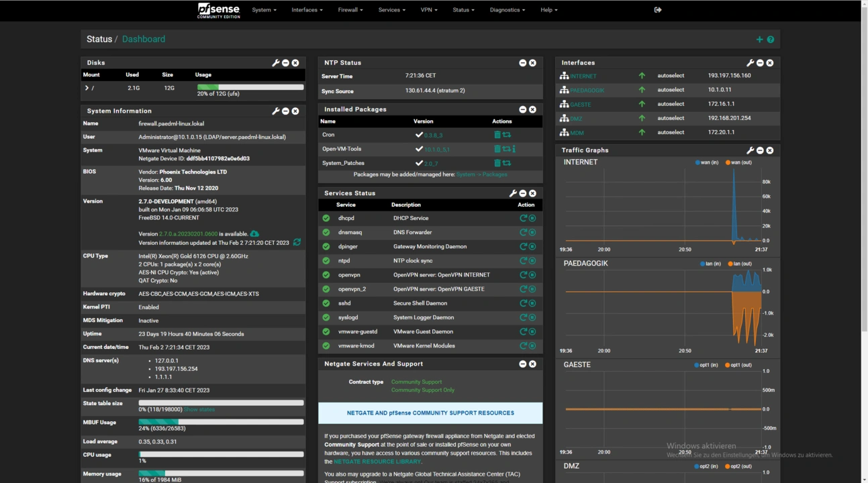Toggle wan (out) series in INTERNET graph
868x483 pixels.
click(x=738, y=162)
